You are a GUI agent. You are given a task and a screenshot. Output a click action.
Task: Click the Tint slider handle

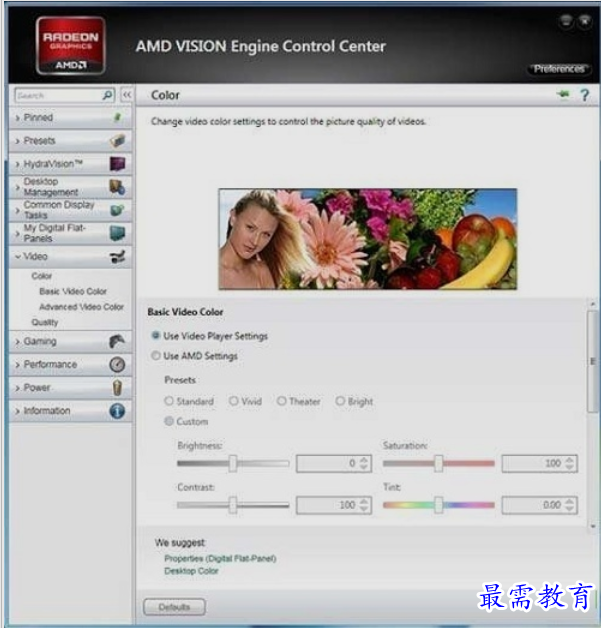438,505
